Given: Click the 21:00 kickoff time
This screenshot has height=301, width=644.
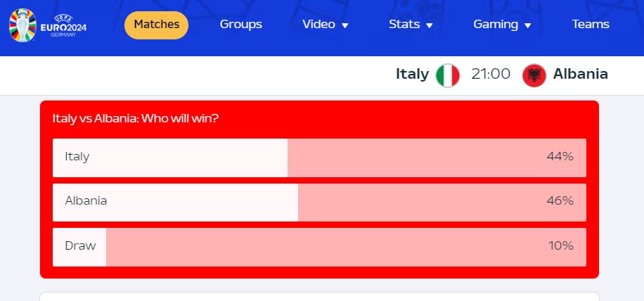Looking at the screenshot, I should [491, 75].
